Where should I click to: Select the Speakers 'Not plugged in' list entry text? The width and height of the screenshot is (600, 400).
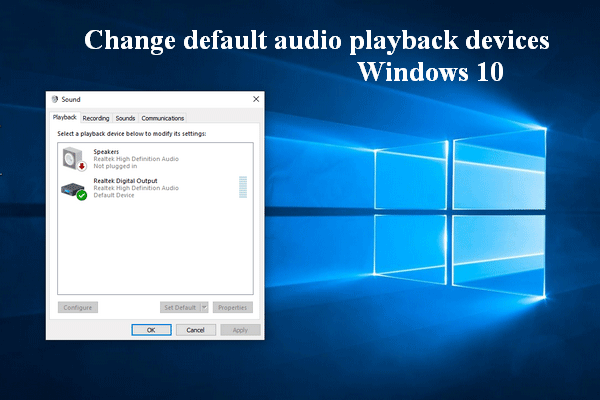113,165
